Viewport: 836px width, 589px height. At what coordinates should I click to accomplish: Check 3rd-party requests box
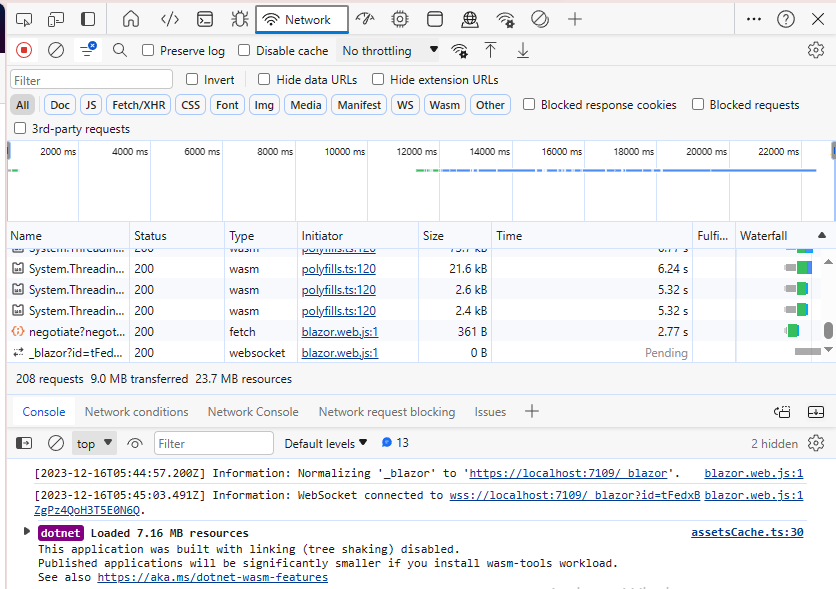20,128
